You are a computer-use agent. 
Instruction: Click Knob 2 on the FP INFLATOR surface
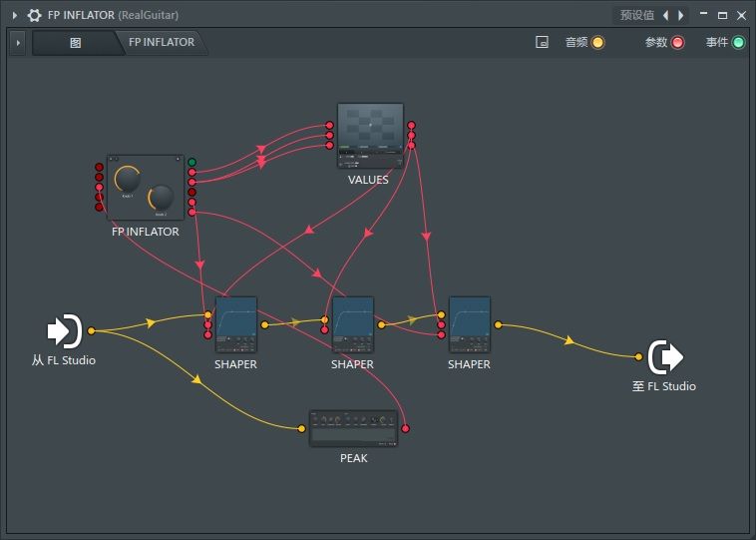tap(161, 198)
